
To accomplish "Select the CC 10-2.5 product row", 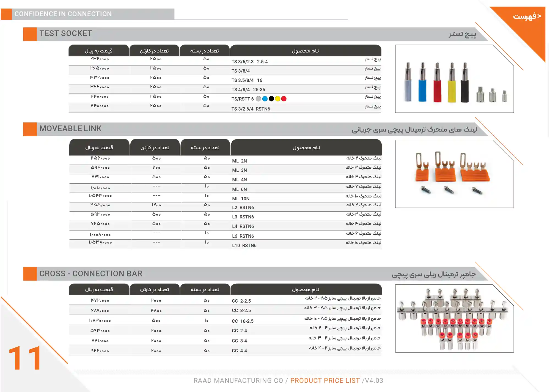I will point(243,321).
